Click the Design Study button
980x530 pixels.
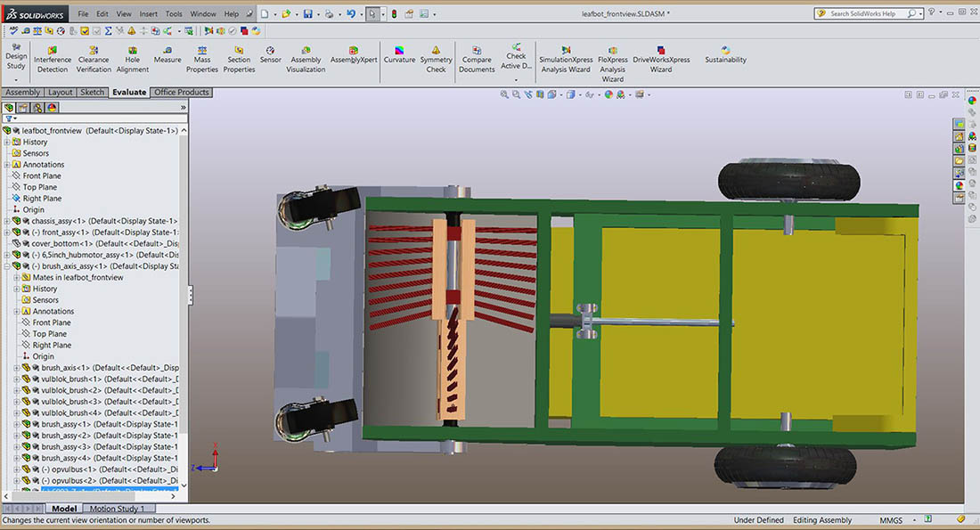point(16,56)
